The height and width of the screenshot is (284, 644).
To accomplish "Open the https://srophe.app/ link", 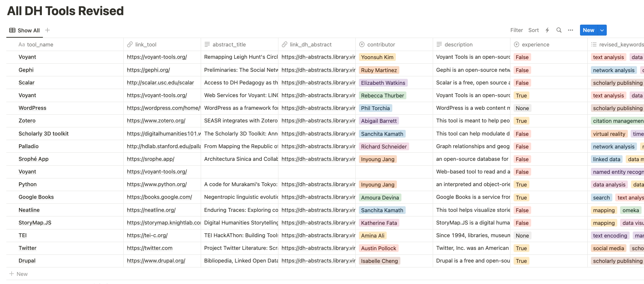I will click(150, 159).
